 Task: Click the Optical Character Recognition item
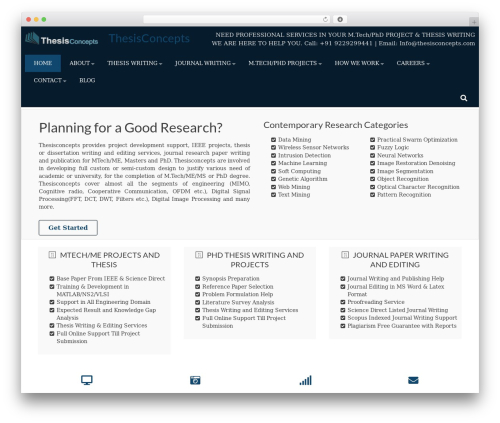coord(418,187)
